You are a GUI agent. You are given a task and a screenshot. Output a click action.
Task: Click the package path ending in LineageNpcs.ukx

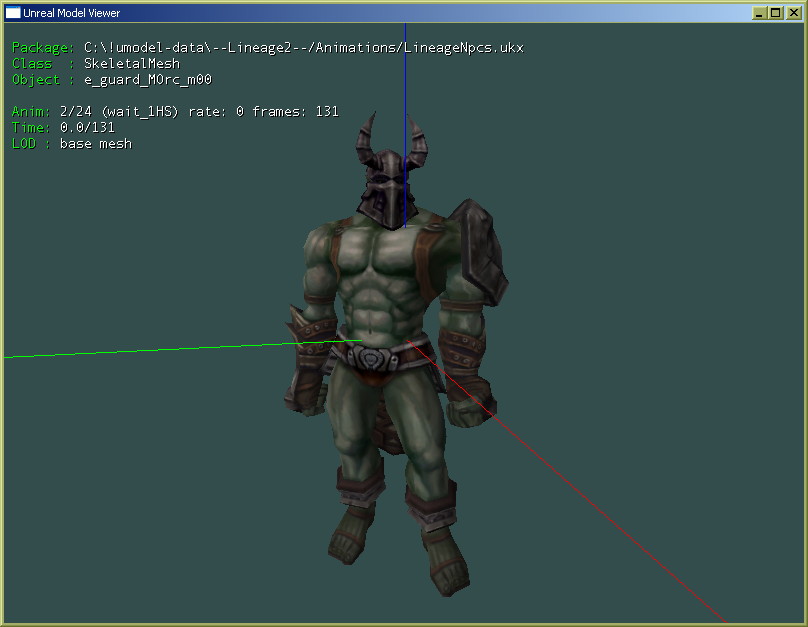coord(304,48)
